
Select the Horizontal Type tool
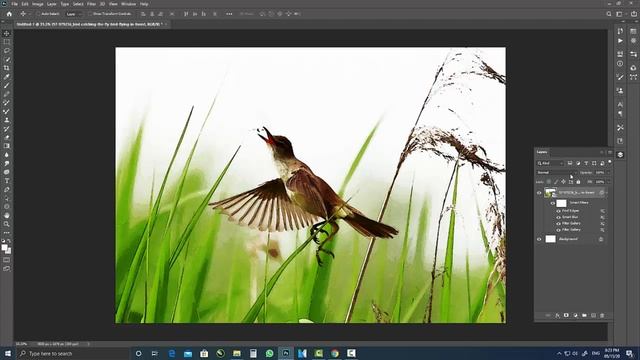(7, 181)
